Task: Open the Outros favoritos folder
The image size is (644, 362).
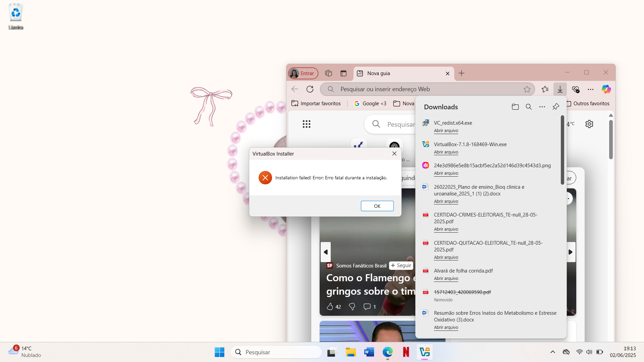Action: click(x=588, y=104)
